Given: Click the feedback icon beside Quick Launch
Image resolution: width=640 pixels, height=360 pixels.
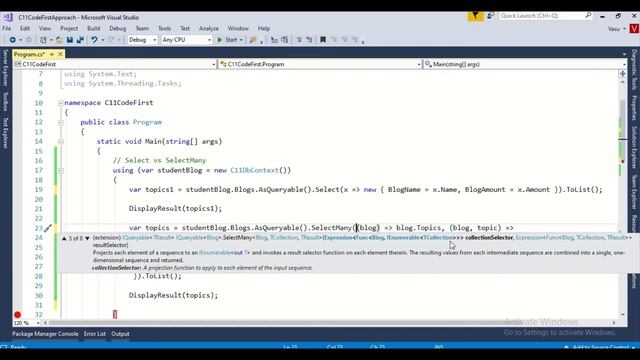Looking at the screenshot, I should 491,16.
